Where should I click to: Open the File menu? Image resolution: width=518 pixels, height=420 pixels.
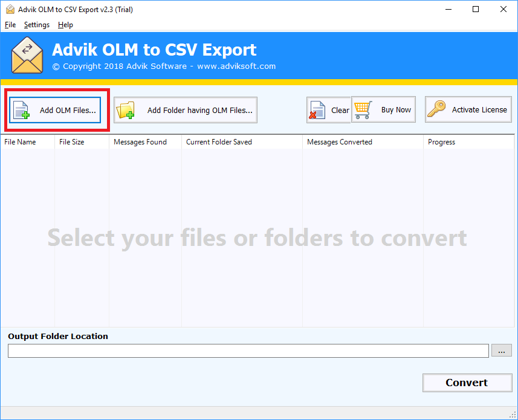[10, 25]
